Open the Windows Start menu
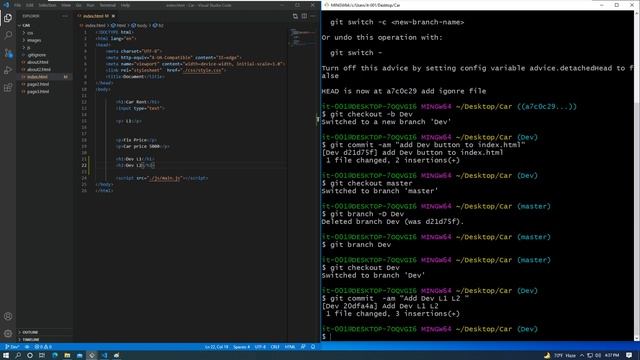 coord(6,356)
